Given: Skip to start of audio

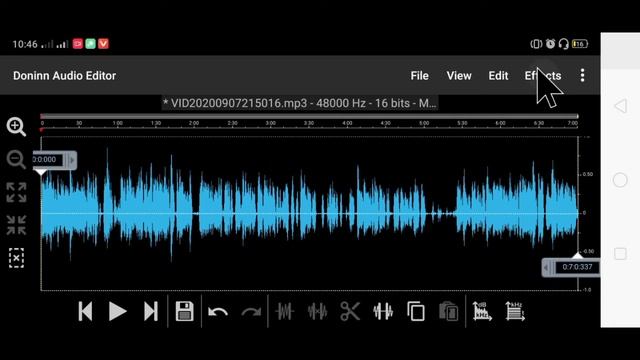Looking at the screenshot, I should click(85, 312).
